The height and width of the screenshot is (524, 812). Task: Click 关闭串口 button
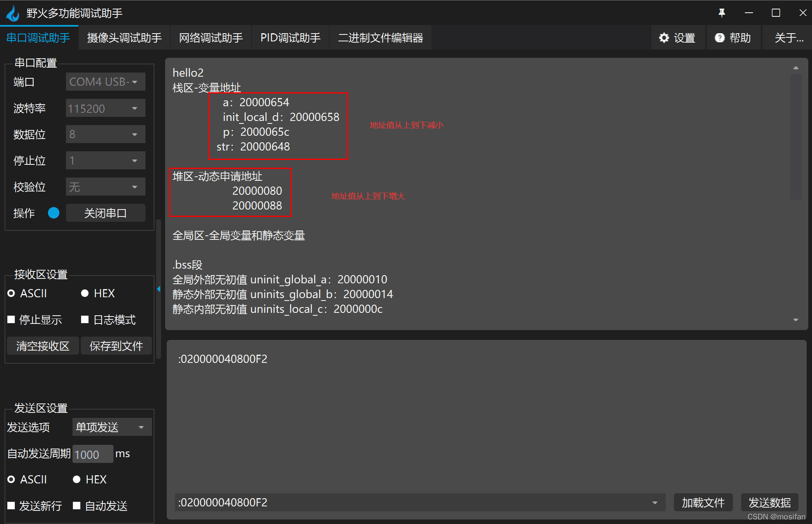(x=105, y=213)
